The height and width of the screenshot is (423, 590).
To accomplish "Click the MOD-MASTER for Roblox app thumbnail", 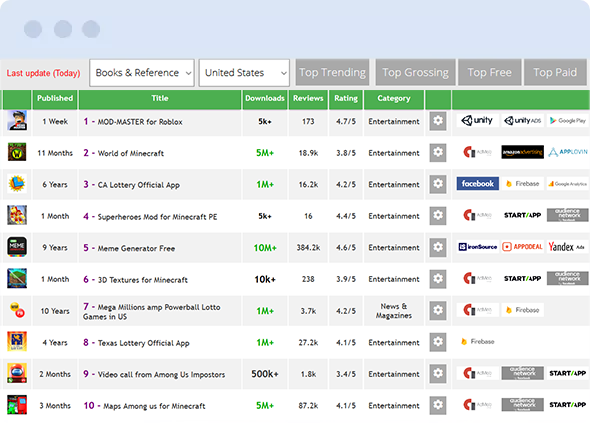I will click(x=17, y=121).
